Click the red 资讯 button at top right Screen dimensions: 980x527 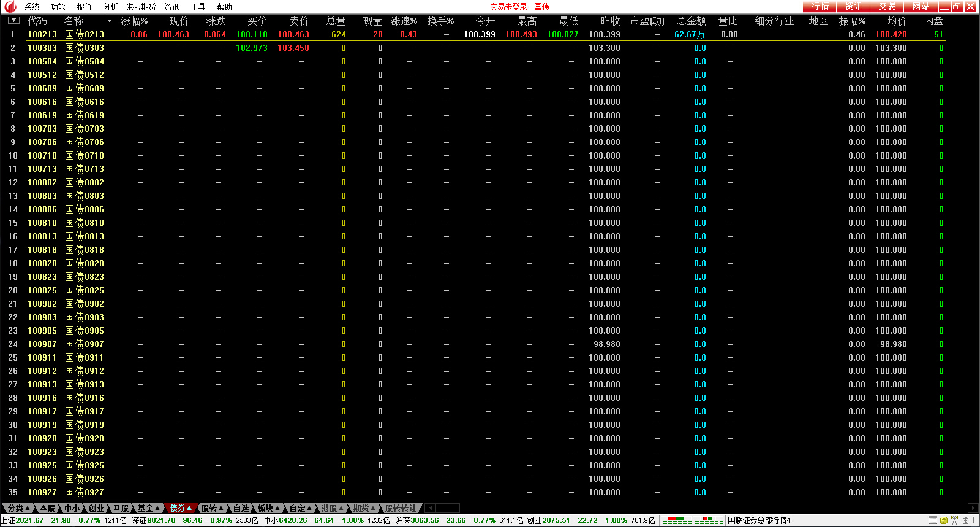coord(853,6)
